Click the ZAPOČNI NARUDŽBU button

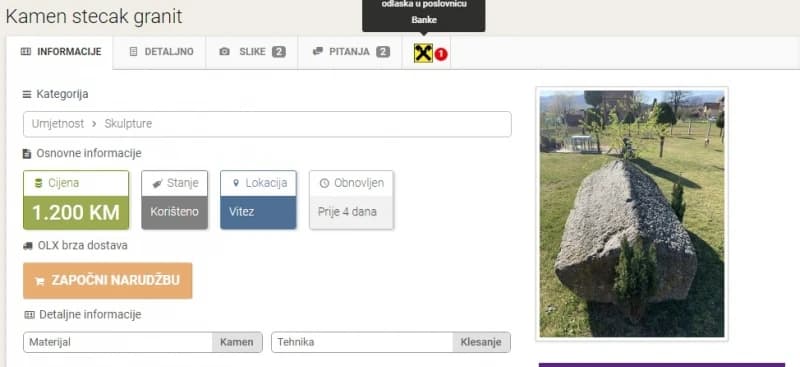(108, 281)
